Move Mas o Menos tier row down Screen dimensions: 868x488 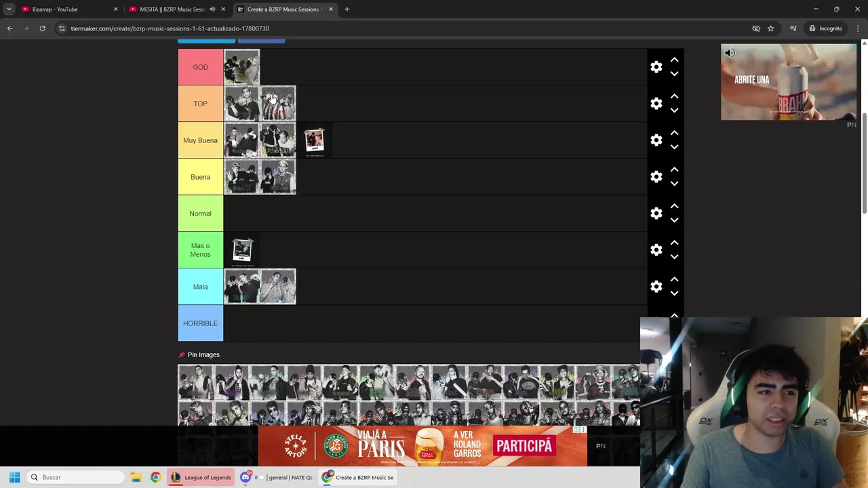pos(674,257)
